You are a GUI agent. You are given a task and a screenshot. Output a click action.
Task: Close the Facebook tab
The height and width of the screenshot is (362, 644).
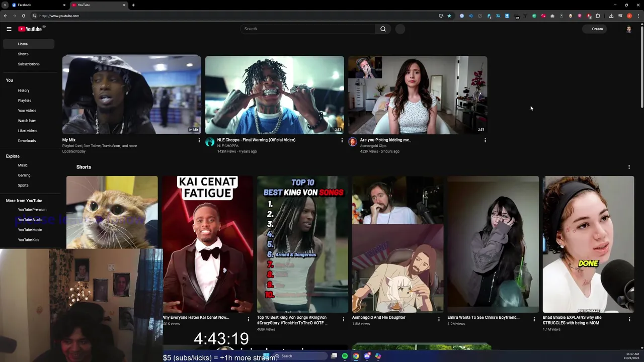(64, 5)
